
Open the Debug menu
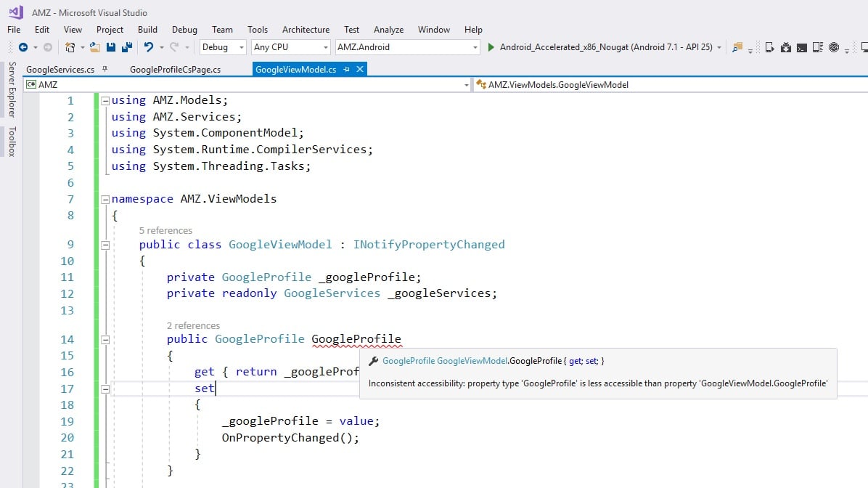(x=184, y=30)
